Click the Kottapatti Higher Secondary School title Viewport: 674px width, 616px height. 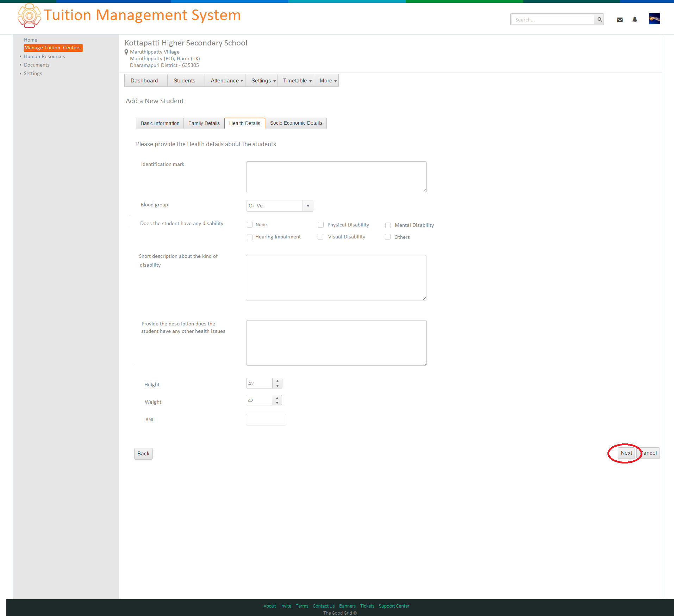click(x=186, y=43)
